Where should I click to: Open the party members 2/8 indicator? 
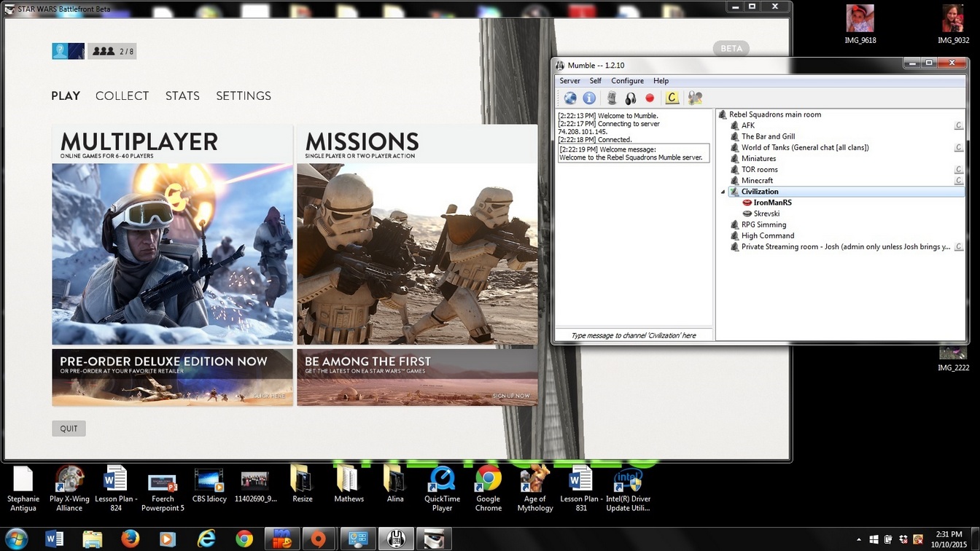pos(112,51)
